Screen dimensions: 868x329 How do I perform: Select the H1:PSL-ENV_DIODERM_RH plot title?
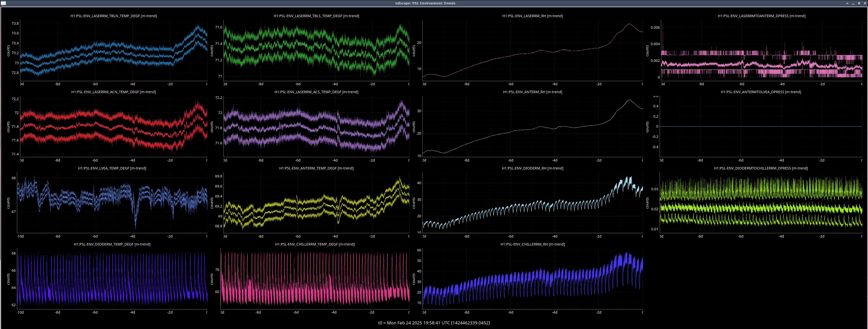click(x=532, y=168)
